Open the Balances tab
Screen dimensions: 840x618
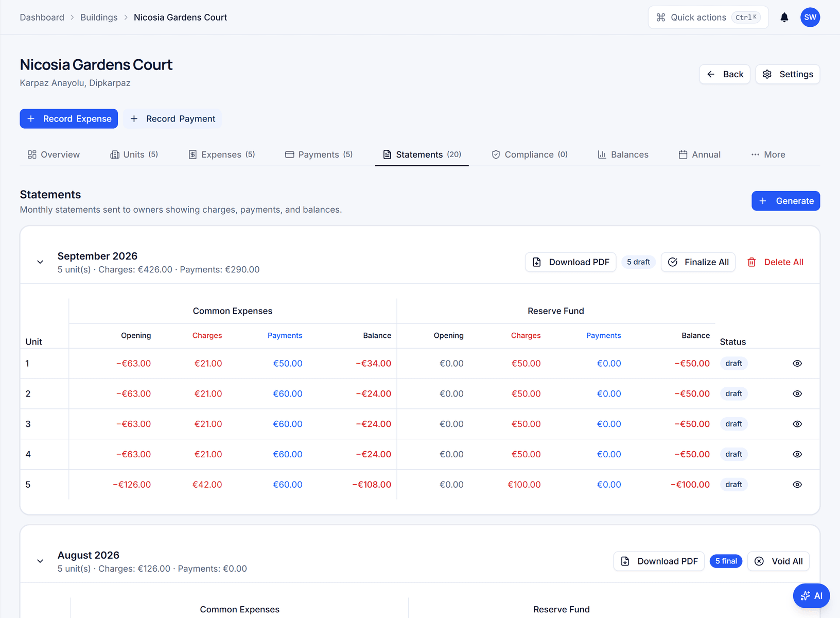(x=623, y=154)
